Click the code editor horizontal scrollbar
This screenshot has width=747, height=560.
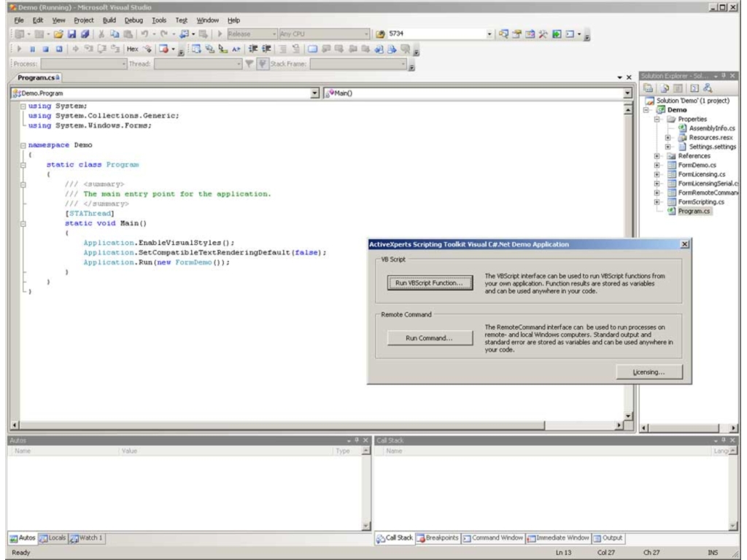(x=317, y=425)
